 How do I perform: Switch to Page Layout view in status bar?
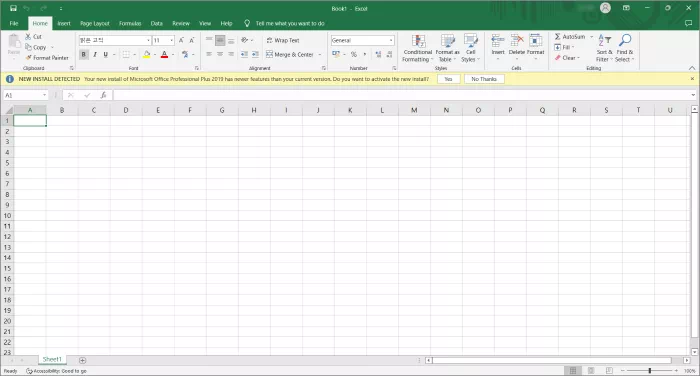pyautogui.click(x=591, y=371)
